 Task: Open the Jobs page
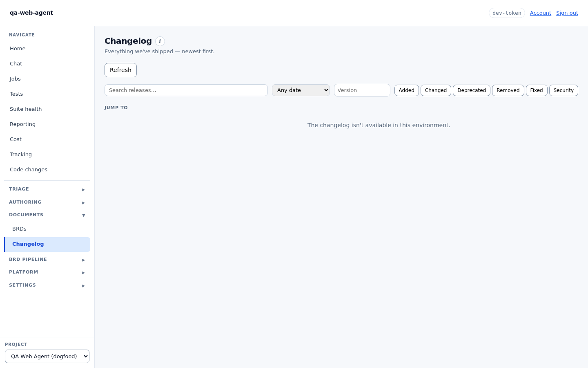click(47, 79)
